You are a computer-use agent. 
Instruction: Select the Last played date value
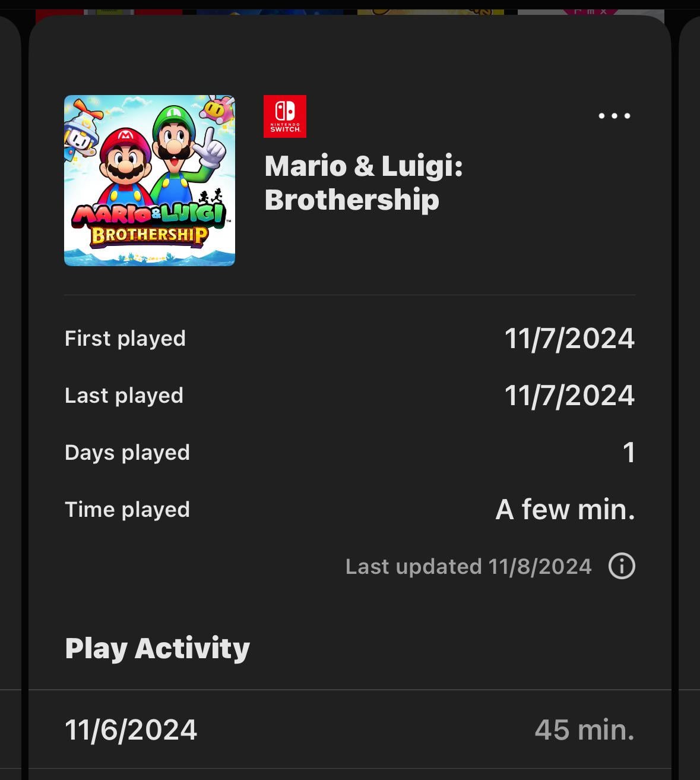coord(569,396)
